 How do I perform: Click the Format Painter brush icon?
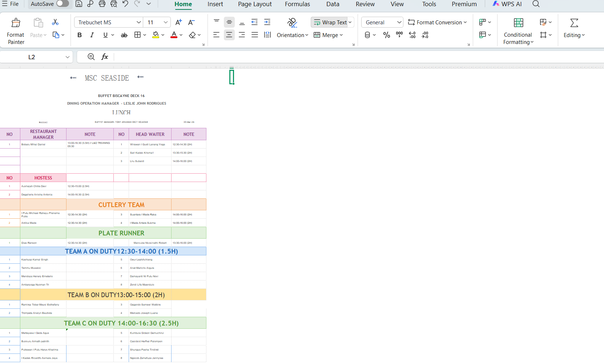[16, 23]
